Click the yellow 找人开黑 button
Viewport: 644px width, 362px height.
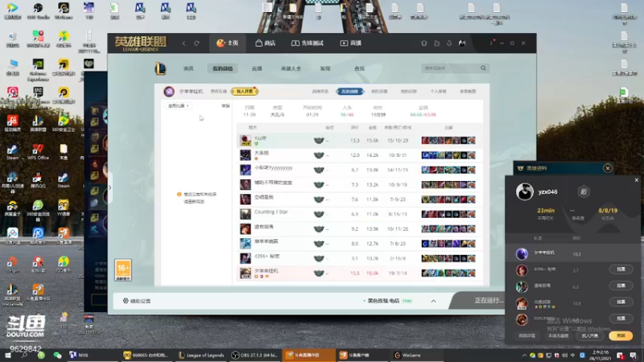[245, 91]
